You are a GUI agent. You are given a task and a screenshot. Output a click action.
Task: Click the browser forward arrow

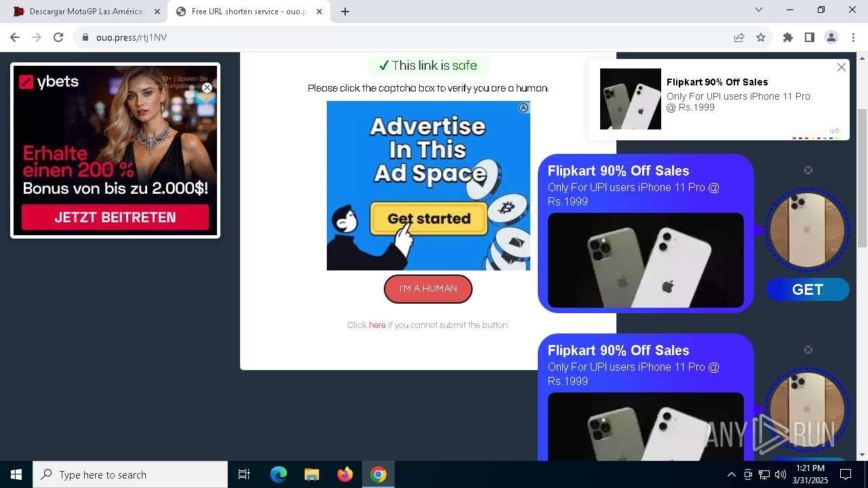(x=37, y=37)
